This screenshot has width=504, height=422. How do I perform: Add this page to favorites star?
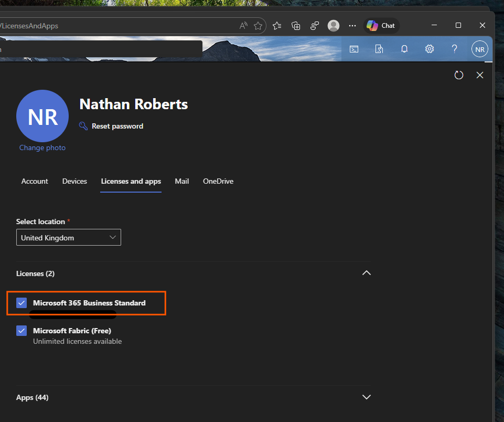pyautogui.click(x=258, y=26)
